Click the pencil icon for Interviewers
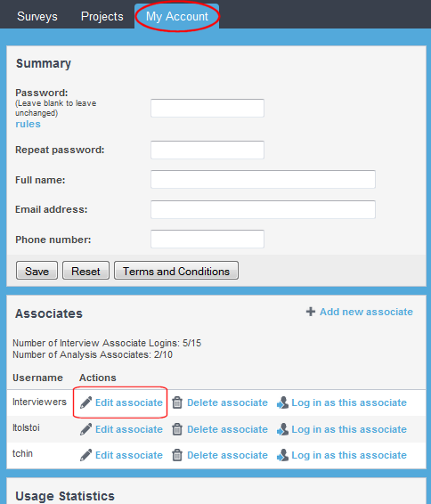 [x=85, y=402]
